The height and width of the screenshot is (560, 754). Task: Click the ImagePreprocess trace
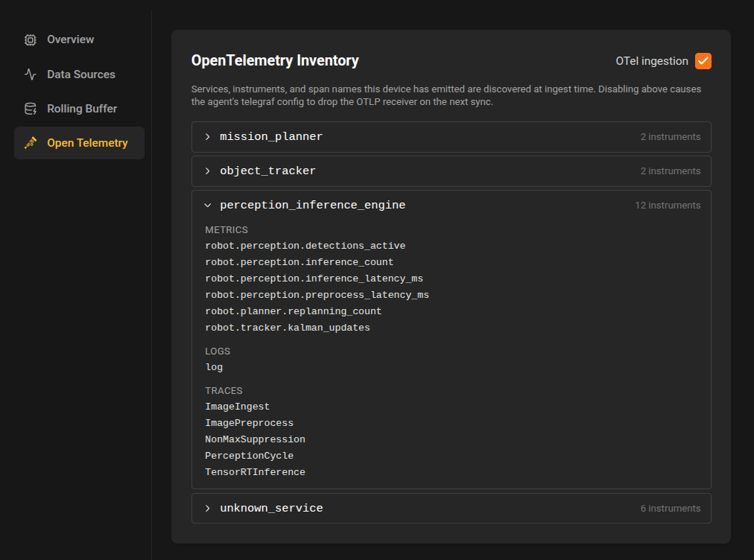249,423
